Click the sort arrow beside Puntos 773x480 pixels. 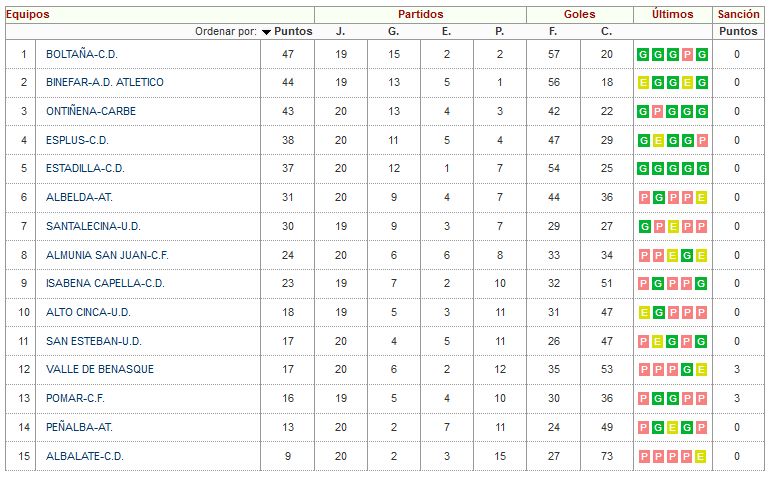point(266,32)
